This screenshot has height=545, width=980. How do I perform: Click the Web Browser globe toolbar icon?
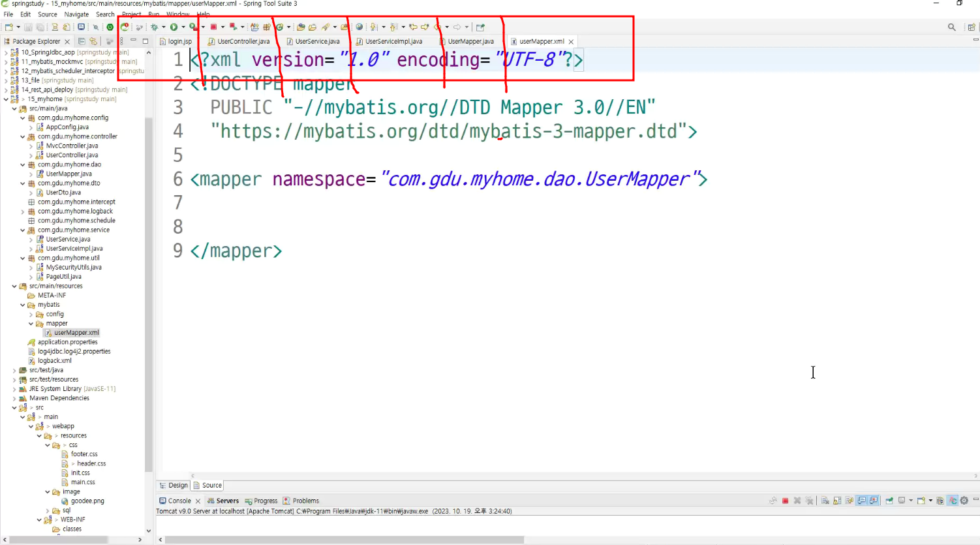tap(359, 27)
